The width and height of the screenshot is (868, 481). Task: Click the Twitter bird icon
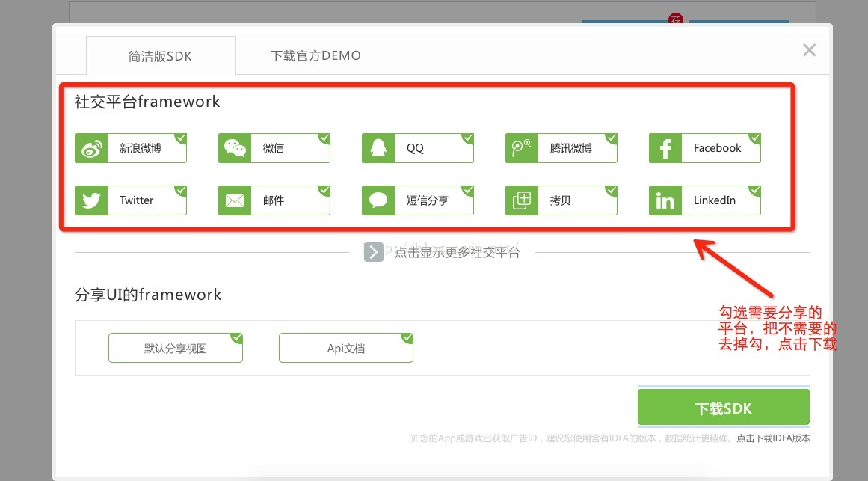coord(91,200)
